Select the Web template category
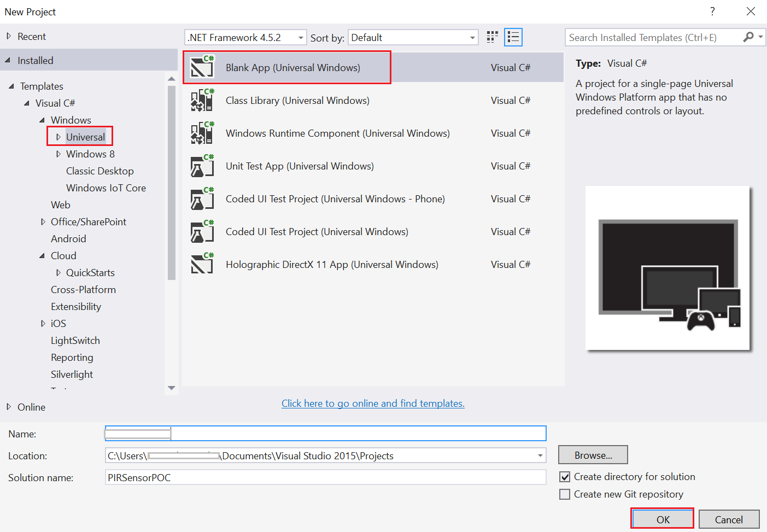The image size is (767, 532). (x=61, y=204)
